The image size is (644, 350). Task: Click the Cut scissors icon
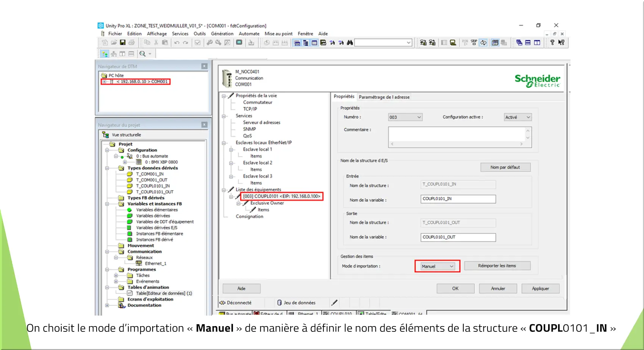tap(156, 42)
